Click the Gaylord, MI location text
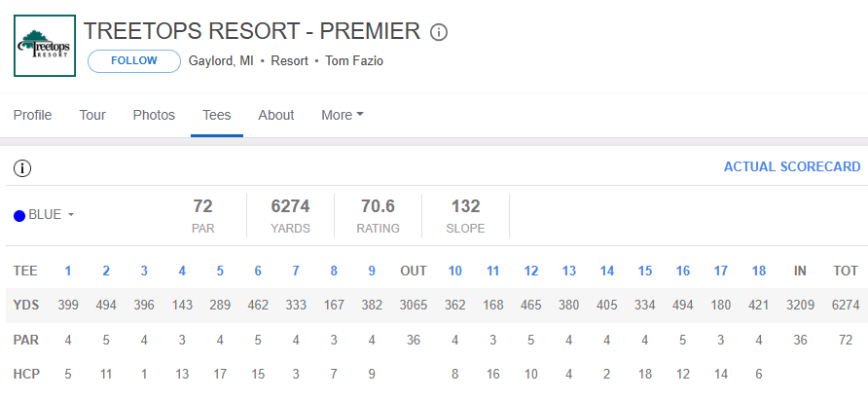This screenshot has width=868, height=399. (221, 61)
